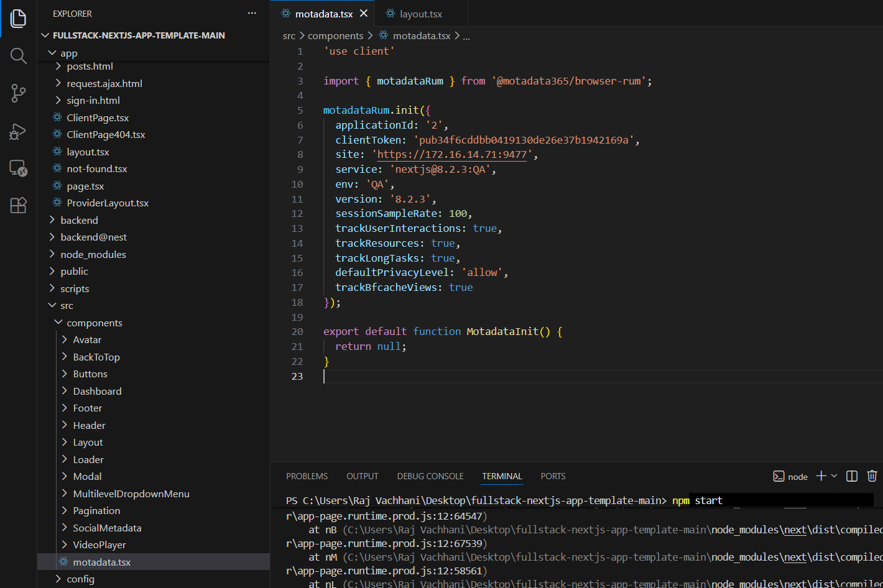Open the Source Control view icon
883x588 pixels.
tap(18, 93)
